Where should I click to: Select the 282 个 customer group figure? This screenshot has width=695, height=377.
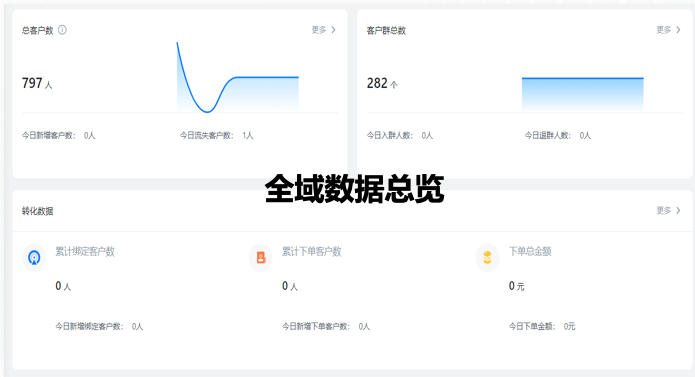point(382,83)
